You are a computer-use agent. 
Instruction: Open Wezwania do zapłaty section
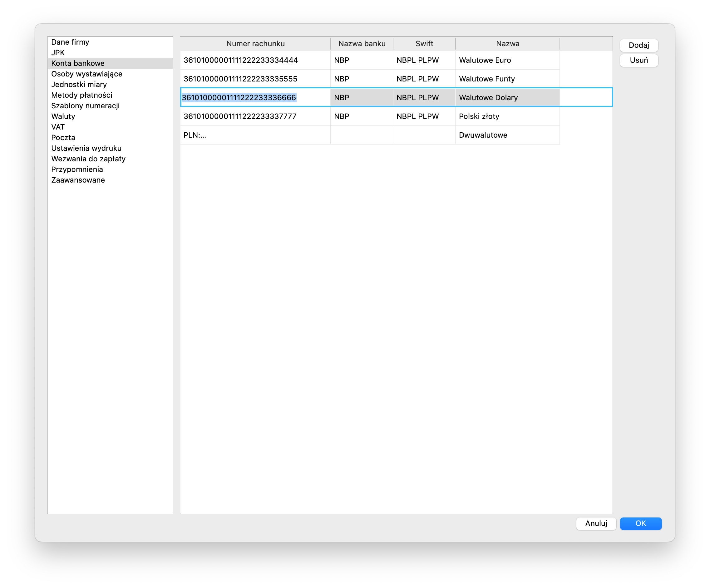tap(110, 159)
